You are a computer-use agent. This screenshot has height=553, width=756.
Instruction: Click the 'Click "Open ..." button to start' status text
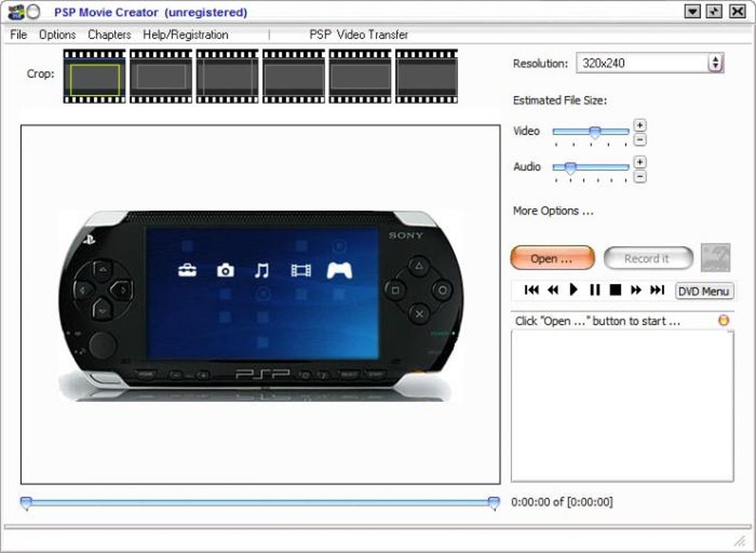pos(597,321)
